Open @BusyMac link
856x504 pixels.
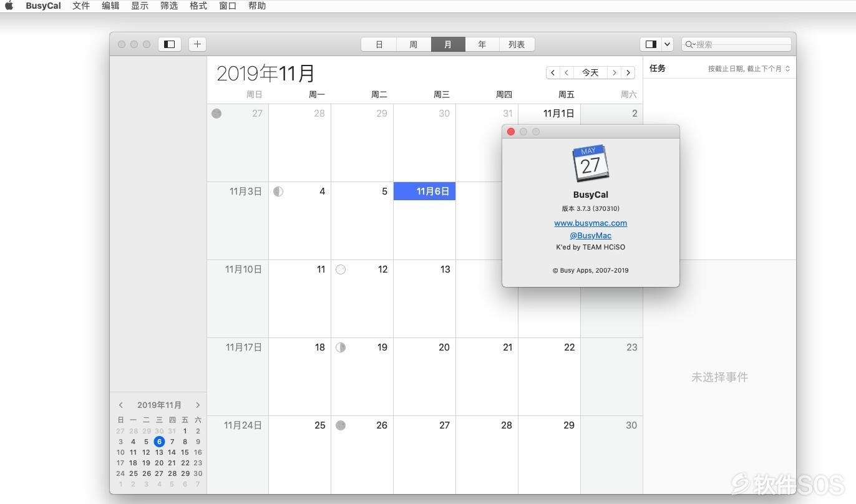590,235
